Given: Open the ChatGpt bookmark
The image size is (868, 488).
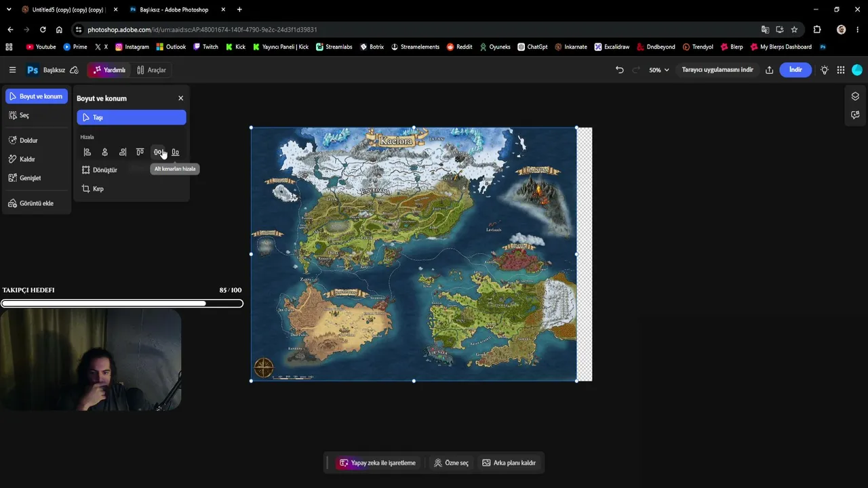Looking at the screenshot, I should (x=532, y=47).
